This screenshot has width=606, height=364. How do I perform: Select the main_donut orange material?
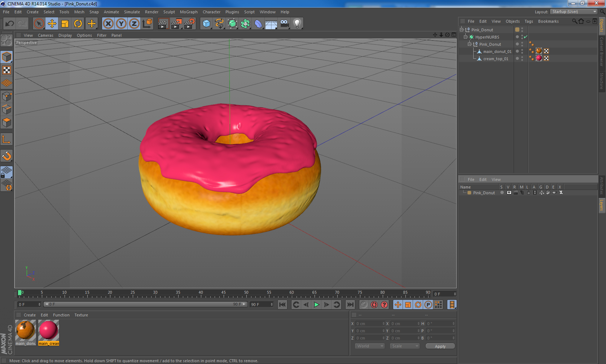(26, 330)
